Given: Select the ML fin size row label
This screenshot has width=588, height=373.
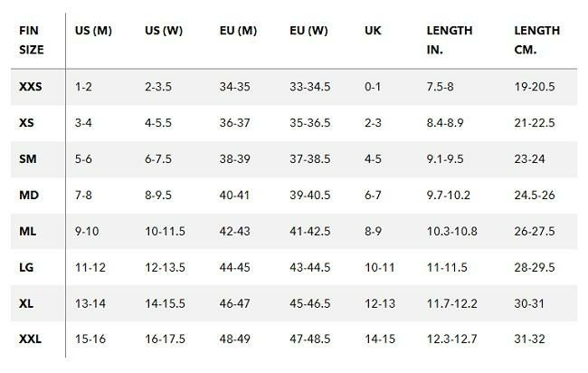Looking at the screenshot, I should 27,231.
